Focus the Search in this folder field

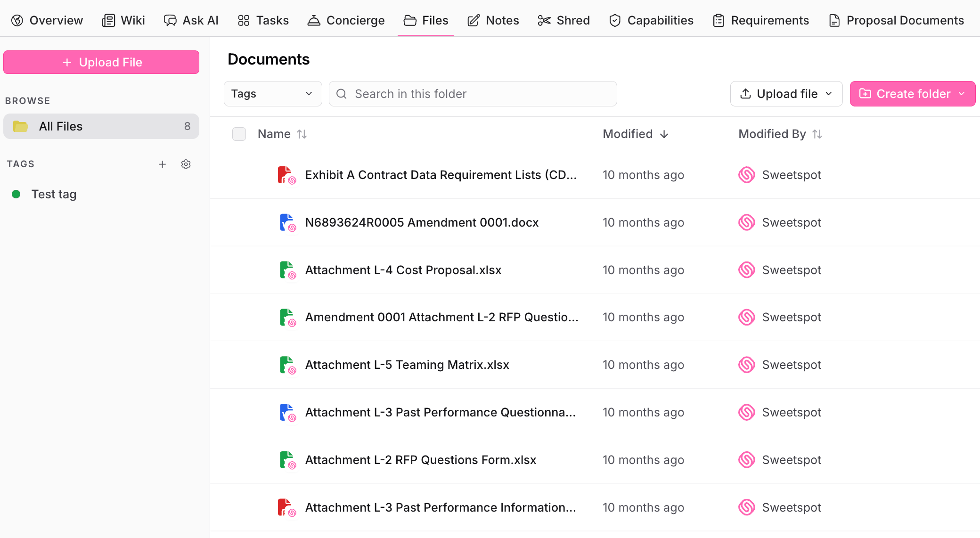(473, 94)
